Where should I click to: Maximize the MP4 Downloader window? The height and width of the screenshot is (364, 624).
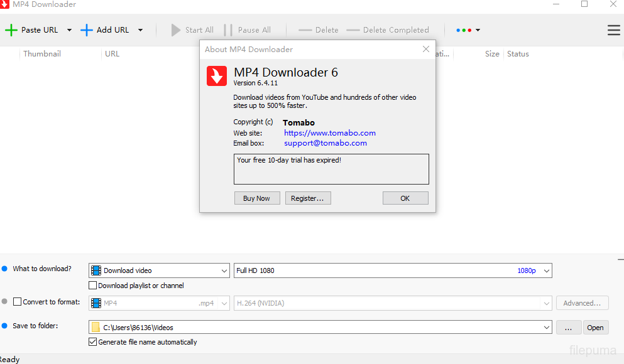tap(584, 4)
